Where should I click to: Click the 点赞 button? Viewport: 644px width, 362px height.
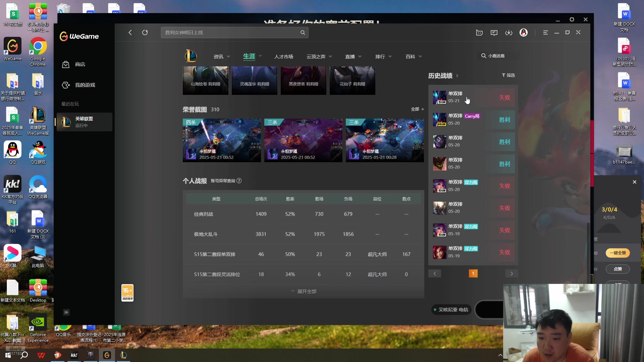coord(618,269)
